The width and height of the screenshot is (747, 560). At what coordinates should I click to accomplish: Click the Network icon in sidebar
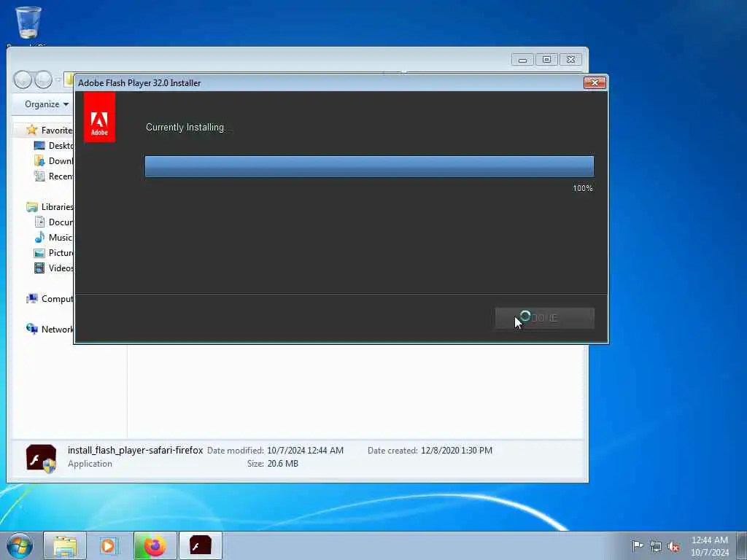[32, 329]
